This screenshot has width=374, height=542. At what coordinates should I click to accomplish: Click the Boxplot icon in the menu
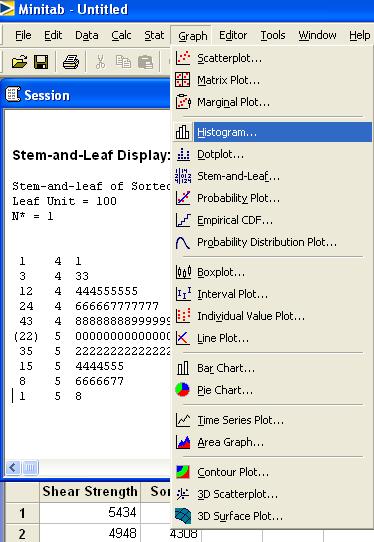point(183,272)
